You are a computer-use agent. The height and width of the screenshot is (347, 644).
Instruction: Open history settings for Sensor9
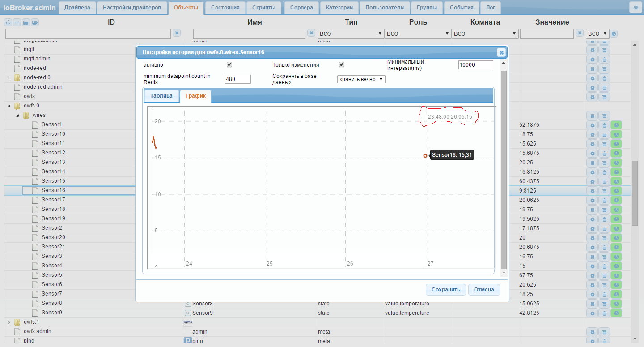click(616, 313)
